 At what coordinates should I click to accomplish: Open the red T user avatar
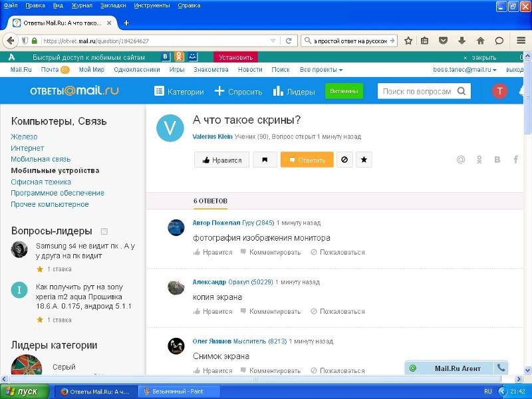click(x=499, y=91)
